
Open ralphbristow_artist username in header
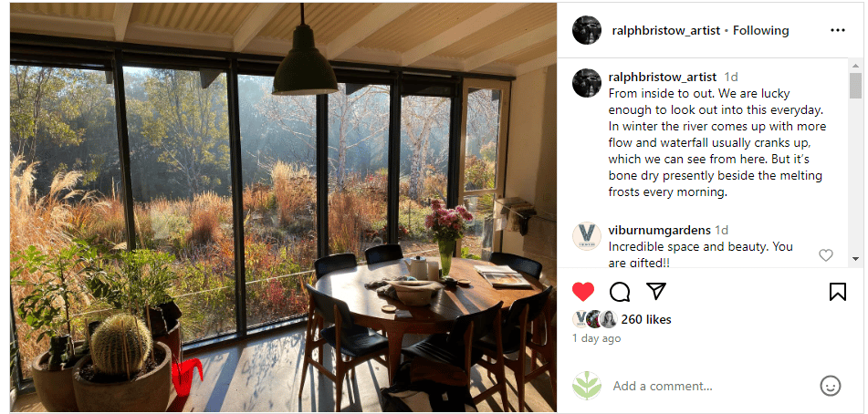pos(664,30)
